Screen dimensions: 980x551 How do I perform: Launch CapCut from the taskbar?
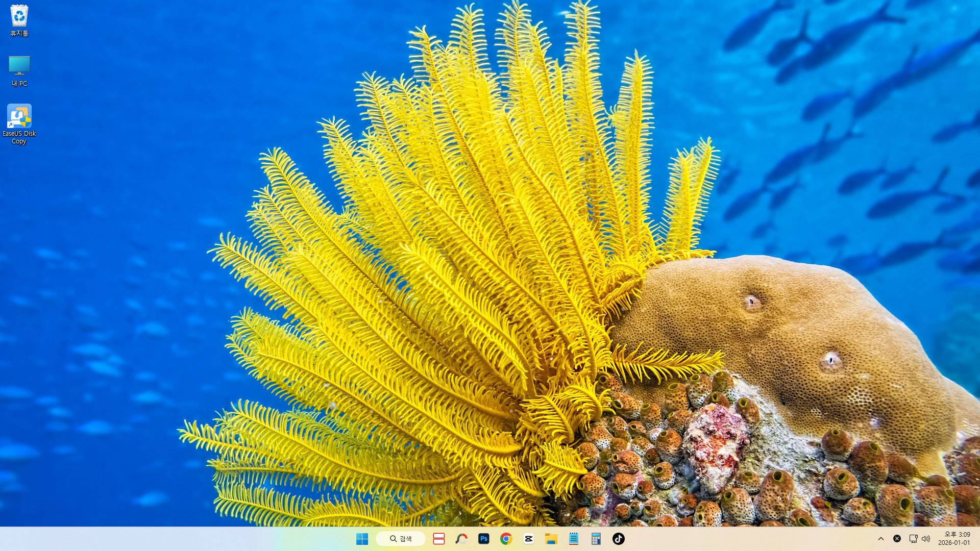(528, 539)
